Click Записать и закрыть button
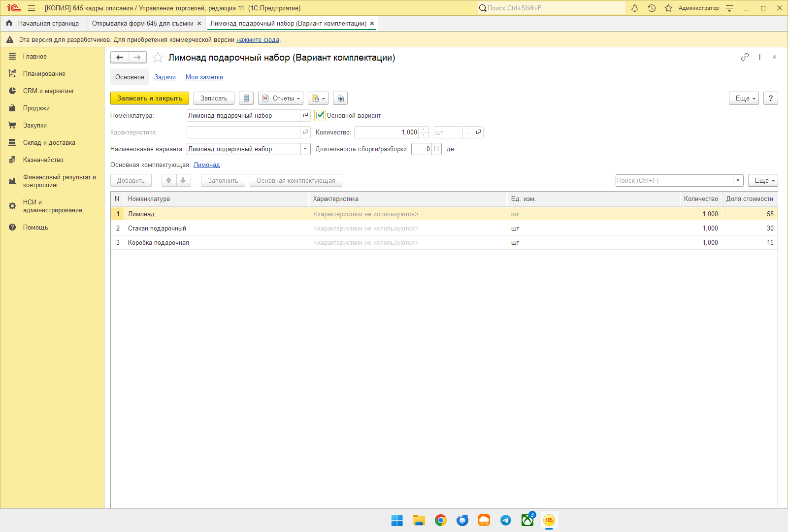788x532 pixels. click(150, 99)
